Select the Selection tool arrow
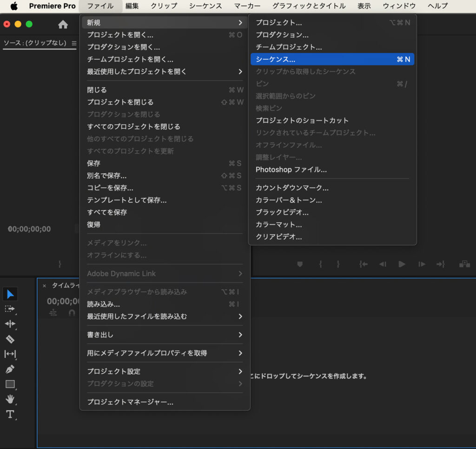This screenshot has width=476, height=449. pyautogui.click(x=10, y=294)
